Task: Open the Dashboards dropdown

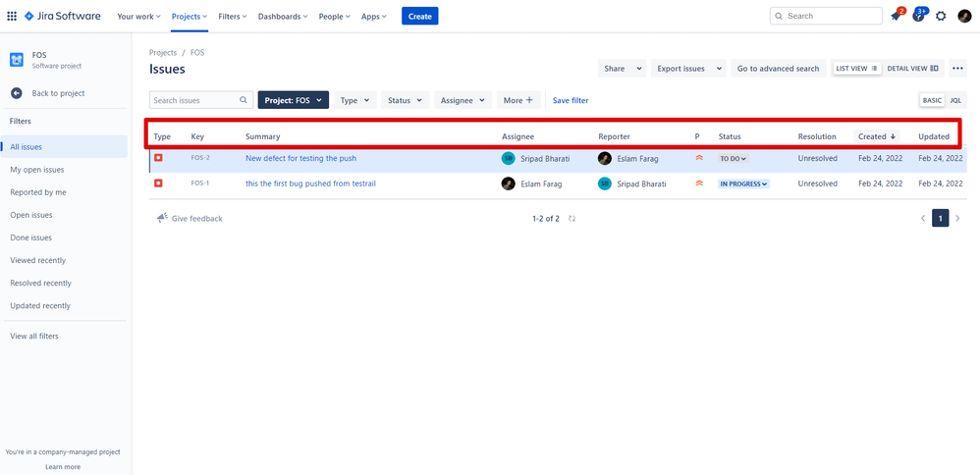Action: click(283, 17)
